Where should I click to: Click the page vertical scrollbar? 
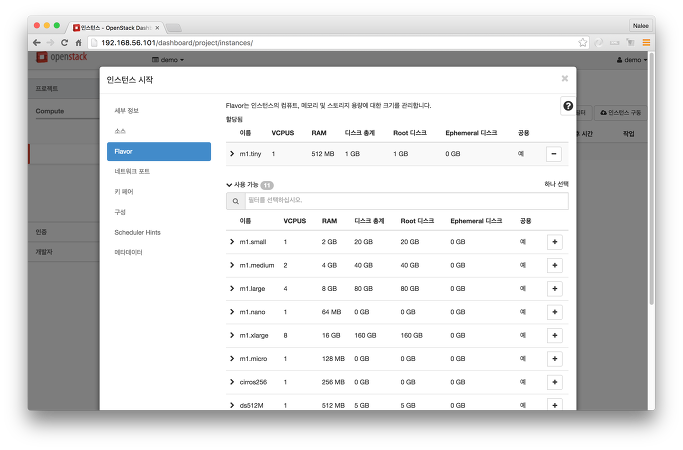click(x=652, y=179)
